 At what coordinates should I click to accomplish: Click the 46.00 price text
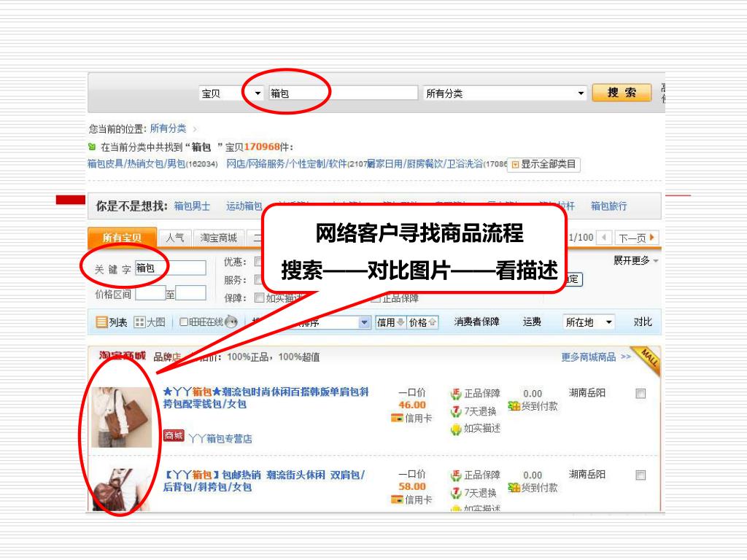click(412, 405)
